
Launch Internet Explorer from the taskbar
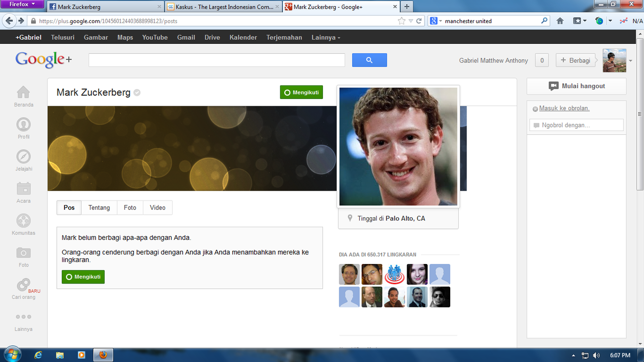click(38, 355)
